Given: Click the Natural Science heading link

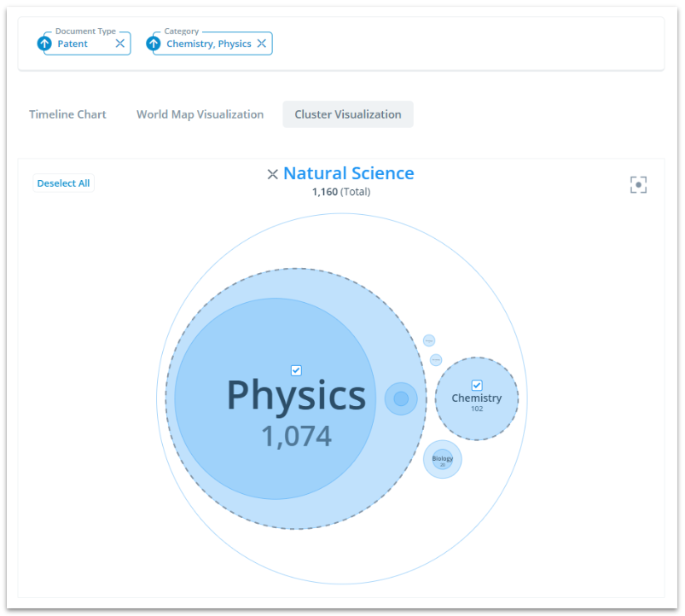Looking at the screenshot, I should point(349,173).
